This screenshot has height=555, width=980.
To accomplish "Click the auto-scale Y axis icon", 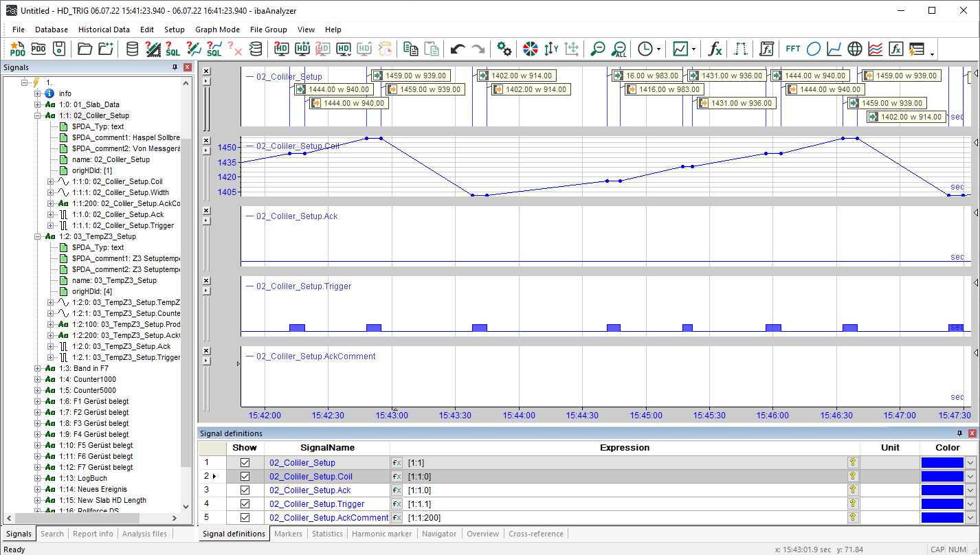I will [x=550, y=49].
